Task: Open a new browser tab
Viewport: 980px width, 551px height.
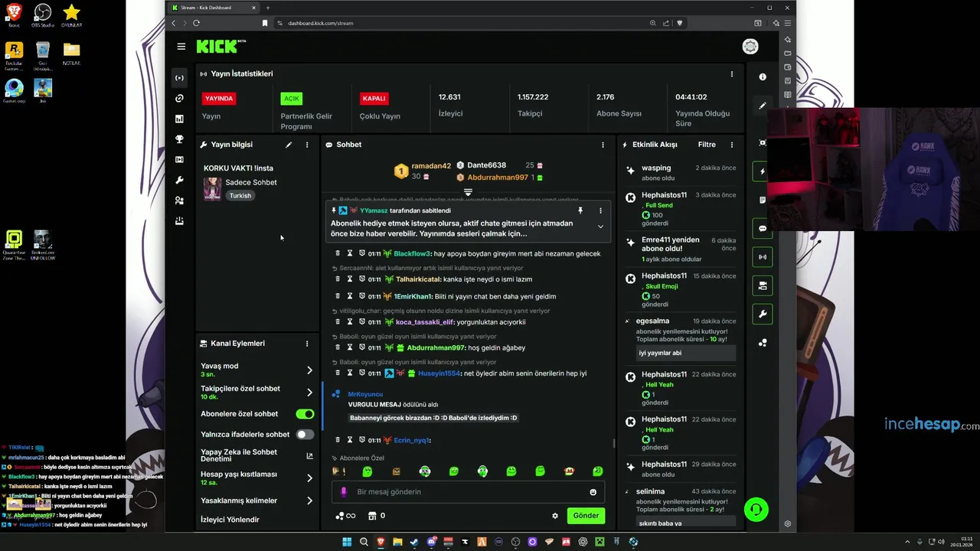Action: coord(268,8)
